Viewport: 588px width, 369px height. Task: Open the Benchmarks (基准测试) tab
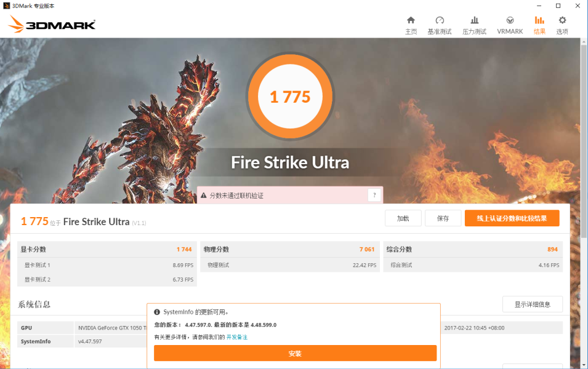tap(440, 25)
